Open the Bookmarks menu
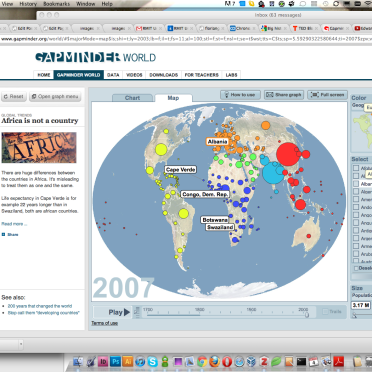 [57, 4]
